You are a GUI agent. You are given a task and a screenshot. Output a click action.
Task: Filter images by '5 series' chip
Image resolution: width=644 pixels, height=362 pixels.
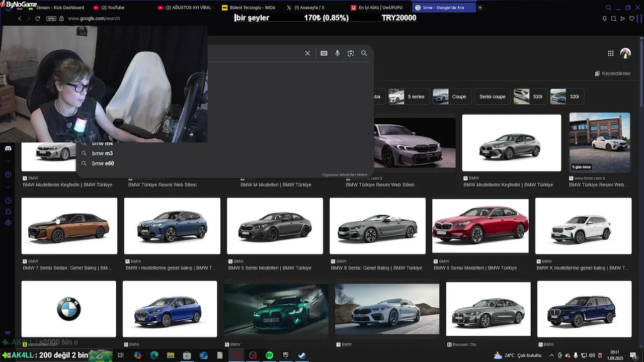click(x=408, y=97)
